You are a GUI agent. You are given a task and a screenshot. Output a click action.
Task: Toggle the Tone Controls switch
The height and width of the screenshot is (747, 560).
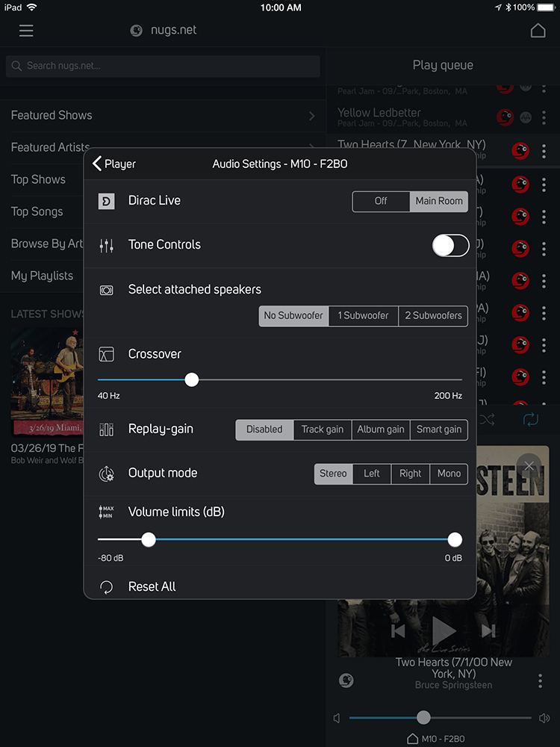(x=450, y=245)
